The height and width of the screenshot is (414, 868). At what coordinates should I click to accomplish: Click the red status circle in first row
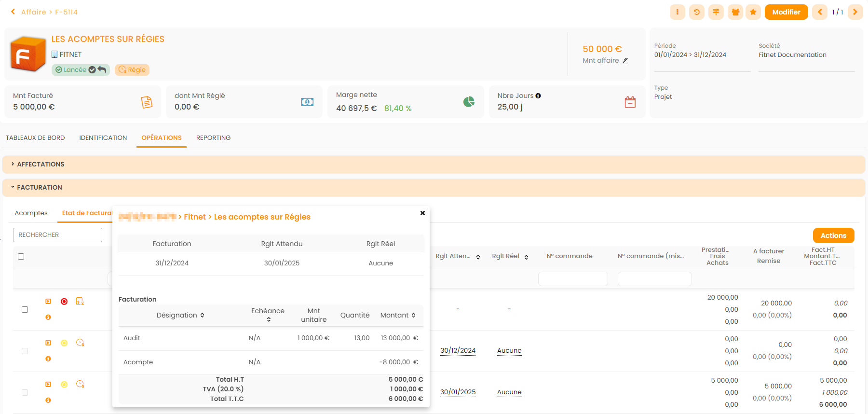pyautogui.click(x=64, y=302)
